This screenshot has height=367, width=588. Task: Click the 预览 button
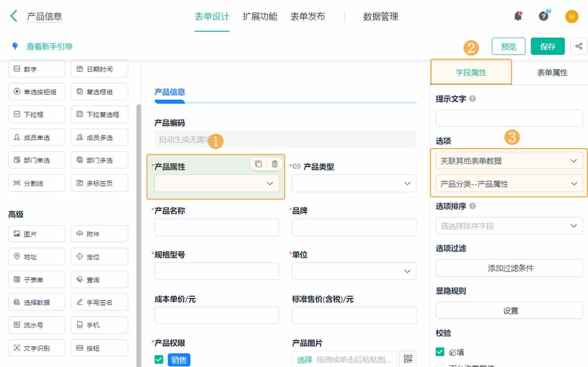pos(509,46)
